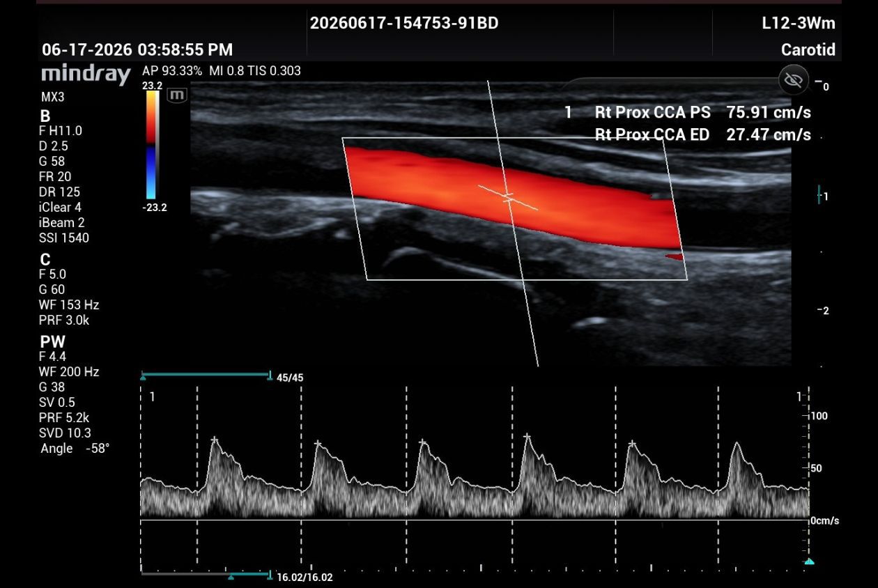This screenshot has height=588, width=878.
Task: Click the 27.47 cm/s velocity value
Action: [769, 134]
